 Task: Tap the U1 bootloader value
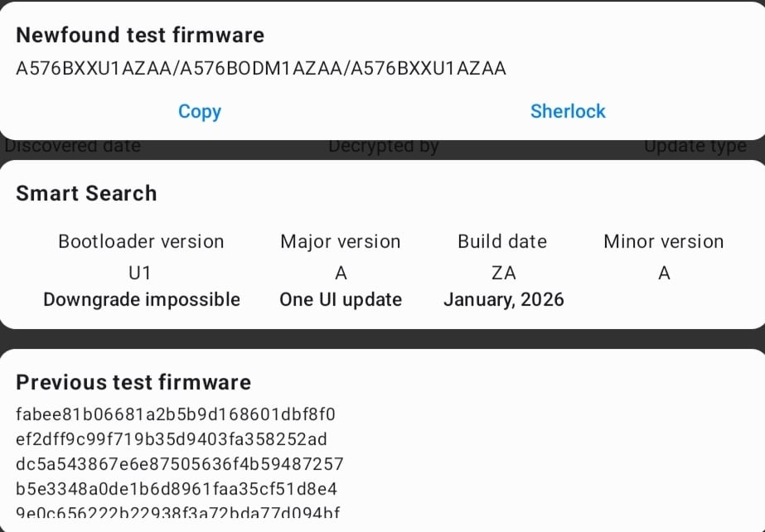tap(141, 273)
